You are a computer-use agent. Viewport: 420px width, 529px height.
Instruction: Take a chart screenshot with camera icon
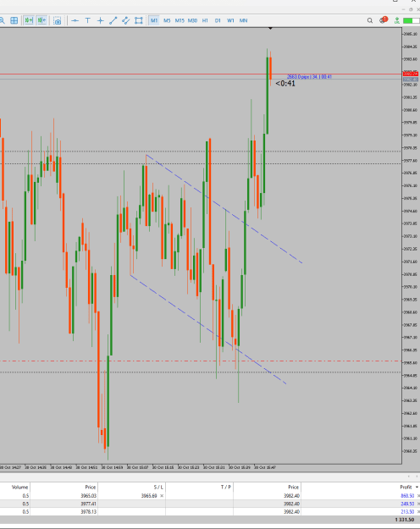click(58, 21)
